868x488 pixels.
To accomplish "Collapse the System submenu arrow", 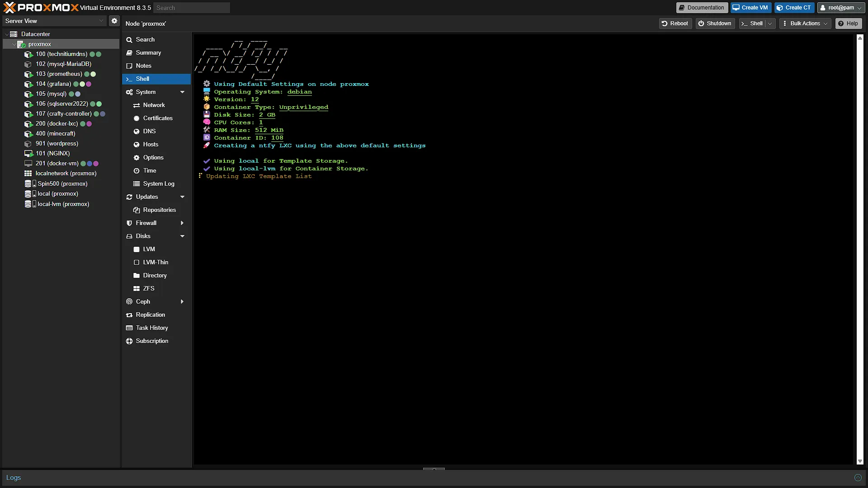I will coord(183,92).
